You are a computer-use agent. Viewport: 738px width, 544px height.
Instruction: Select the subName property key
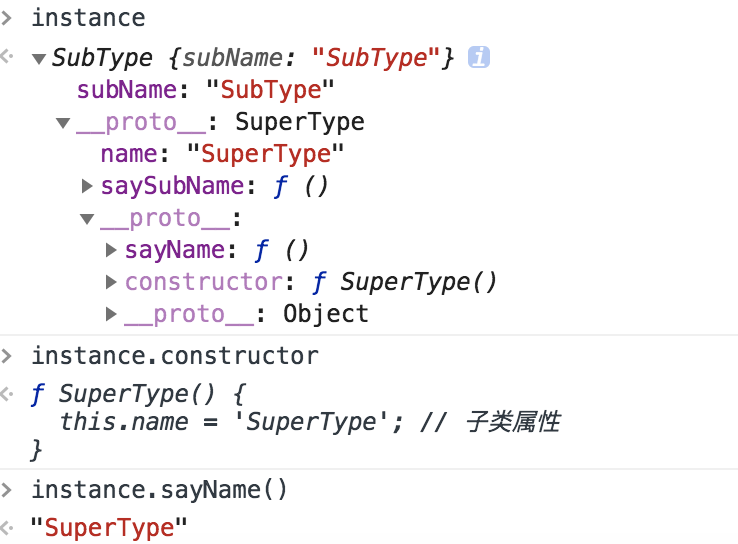click(x=127, y=90)
